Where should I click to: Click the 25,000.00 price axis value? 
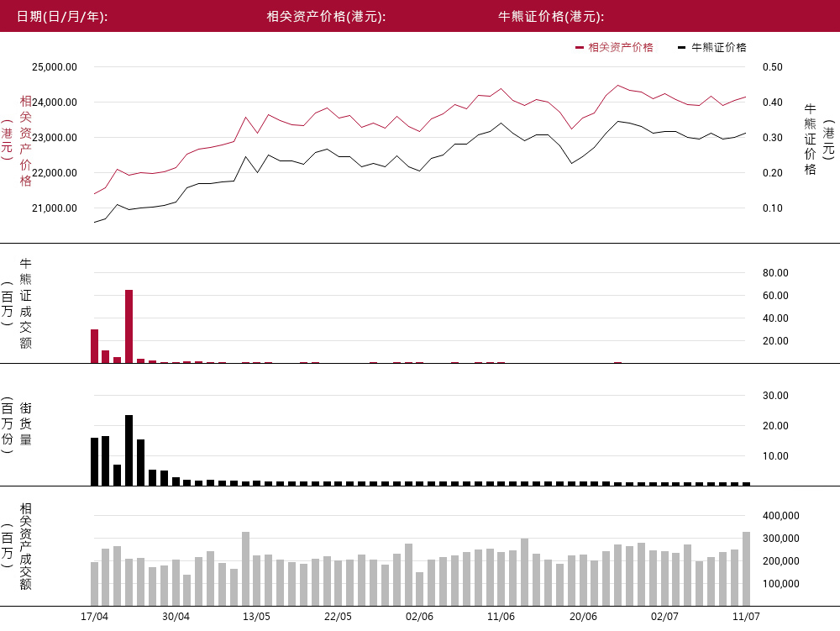coord(55,67)
